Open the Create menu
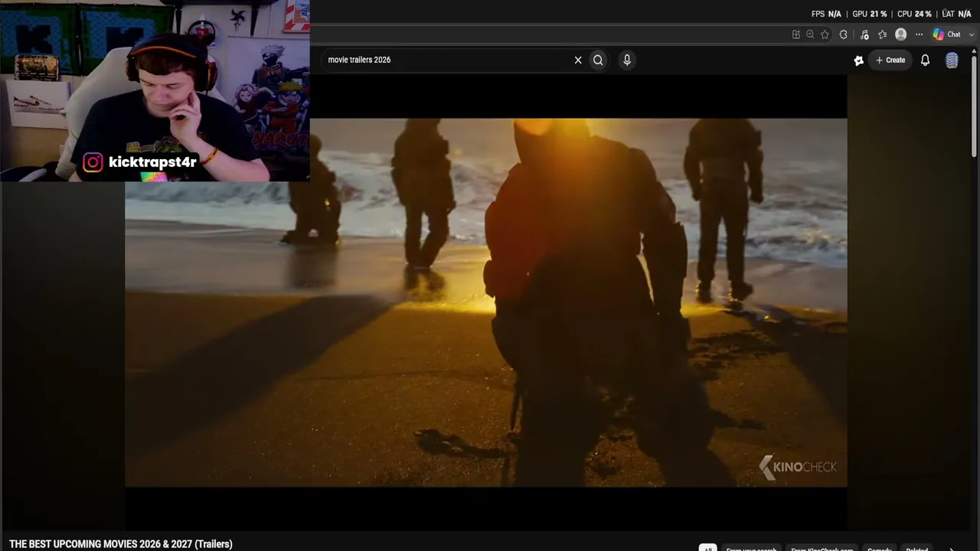This screenshot has width=980, height=551. (890, 60)
